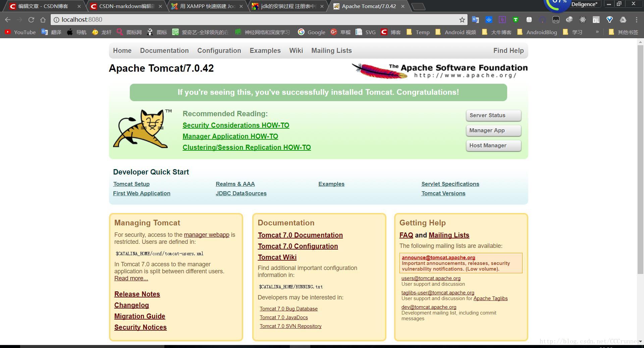Screen dimensions: 644x348
Task: Open the Manager App button
Action: 493,130
